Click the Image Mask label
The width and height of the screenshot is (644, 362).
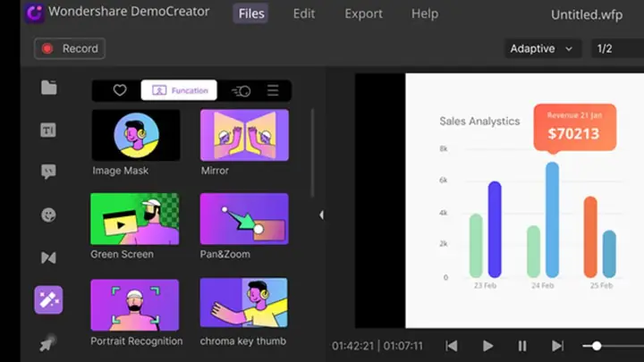pos(121,171)
